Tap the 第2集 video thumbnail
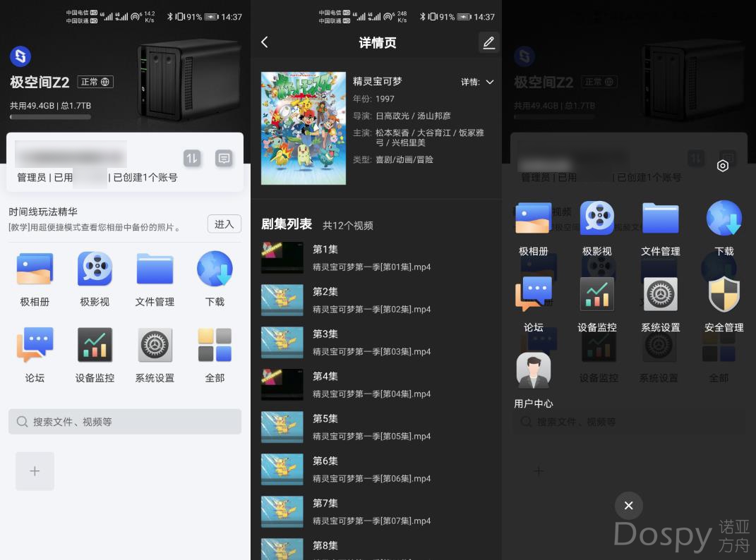Screen dimensions: 756x560 (x=282, y=300)
